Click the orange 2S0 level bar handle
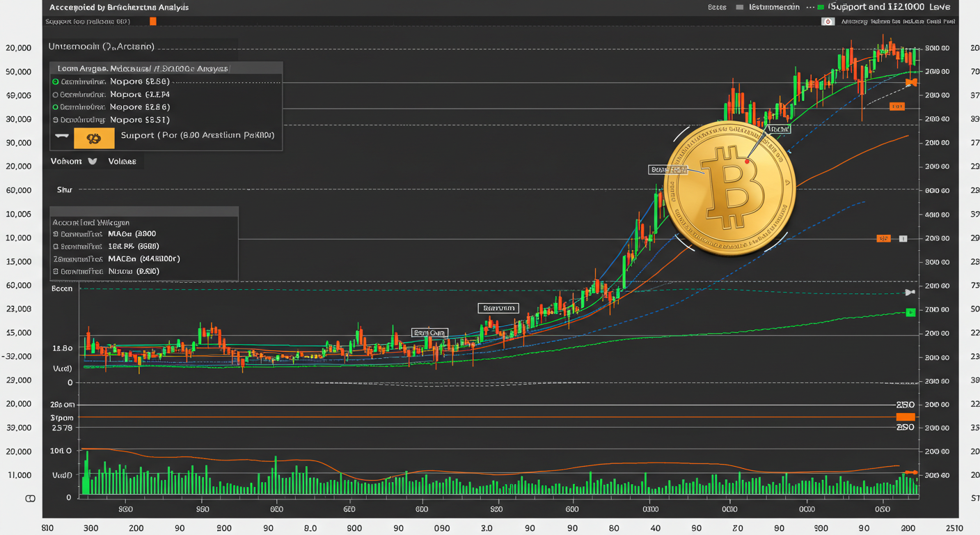The width and height of the screenshot is (980, 535). click(x=905, y=417)
